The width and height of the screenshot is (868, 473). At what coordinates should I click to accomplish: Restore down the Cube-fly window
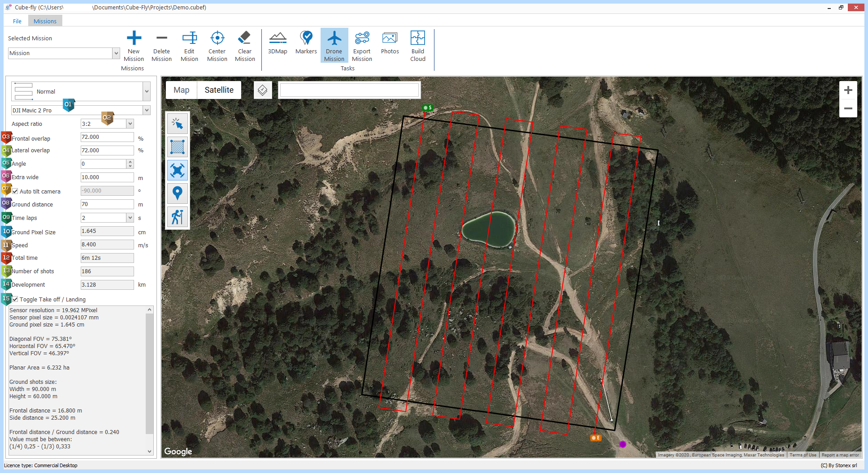click(841, 8)
